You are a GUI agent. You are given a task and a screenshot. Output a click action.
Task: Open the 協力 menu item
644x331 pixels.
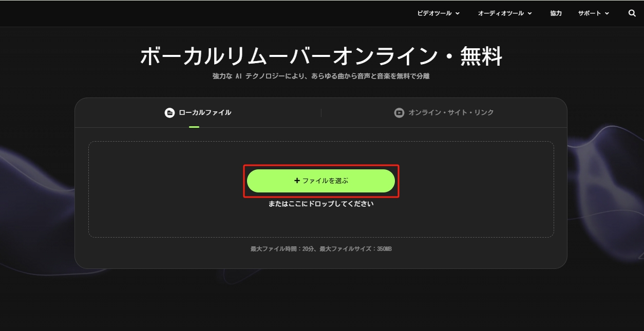555,13
